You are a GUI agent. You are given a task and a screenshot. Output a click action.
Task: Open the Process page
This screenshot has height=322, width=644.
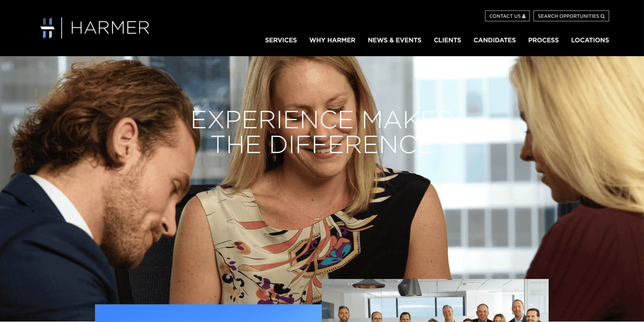543,40
